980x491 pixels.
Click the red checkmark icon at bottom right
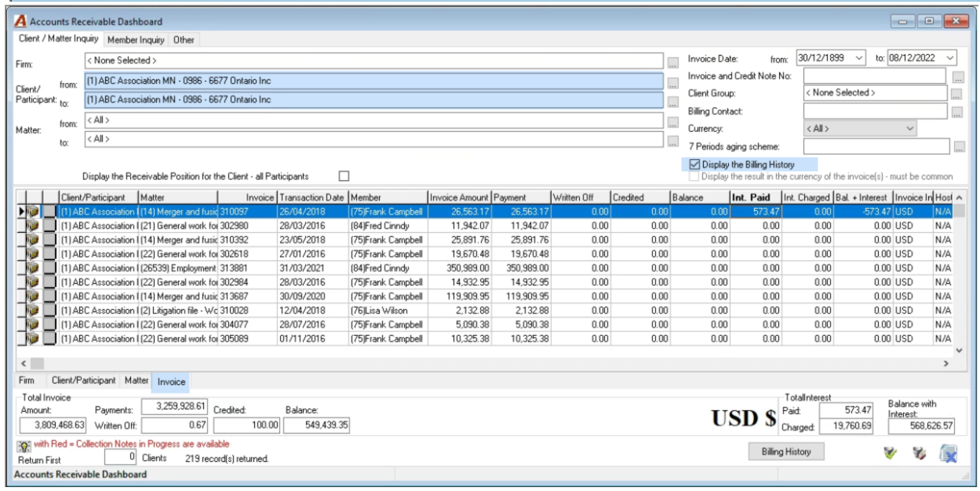click(920, 453)
